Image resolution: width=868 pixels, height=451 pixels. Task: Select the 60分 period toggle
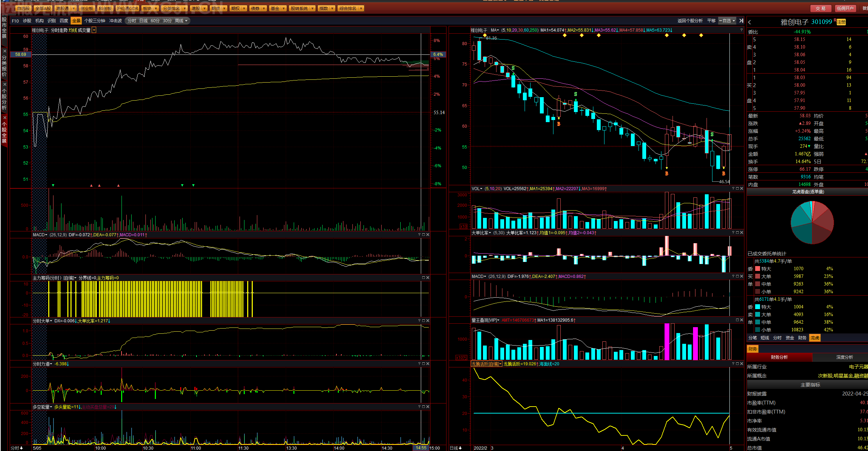(x=155, y=21)
